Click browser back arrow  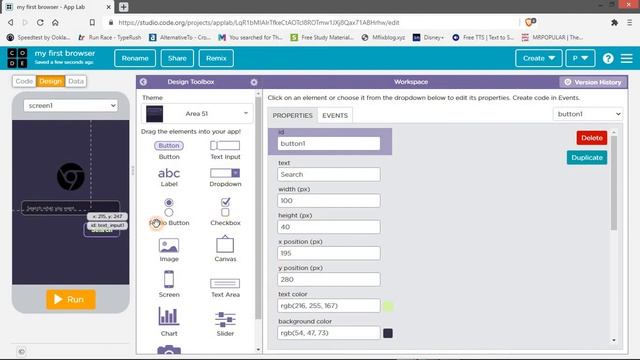click(11, 22)
